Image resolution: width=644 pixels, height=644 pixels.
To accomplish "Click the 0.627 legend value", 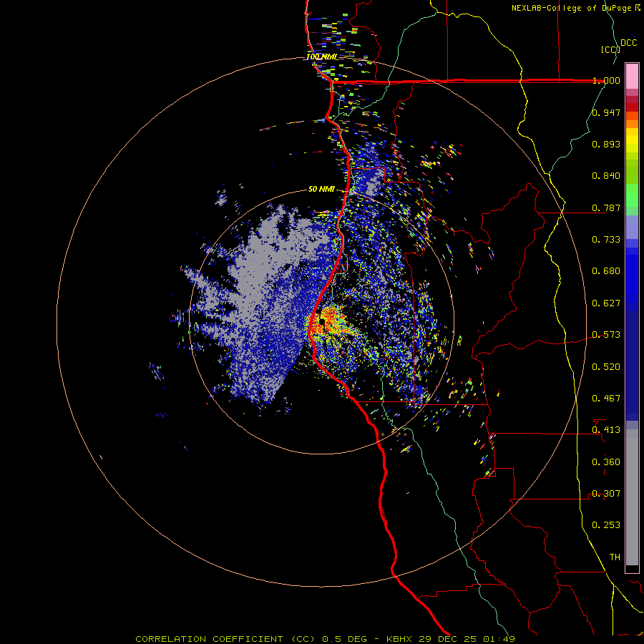I will pyautogui.click(x=606, y=303).
